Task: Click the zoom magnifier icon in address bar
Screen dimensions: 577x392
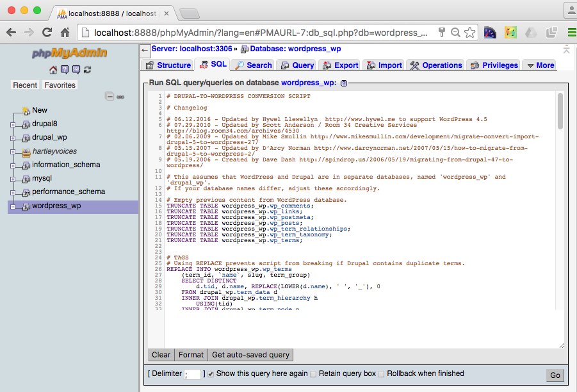Action: coord(455,33)
